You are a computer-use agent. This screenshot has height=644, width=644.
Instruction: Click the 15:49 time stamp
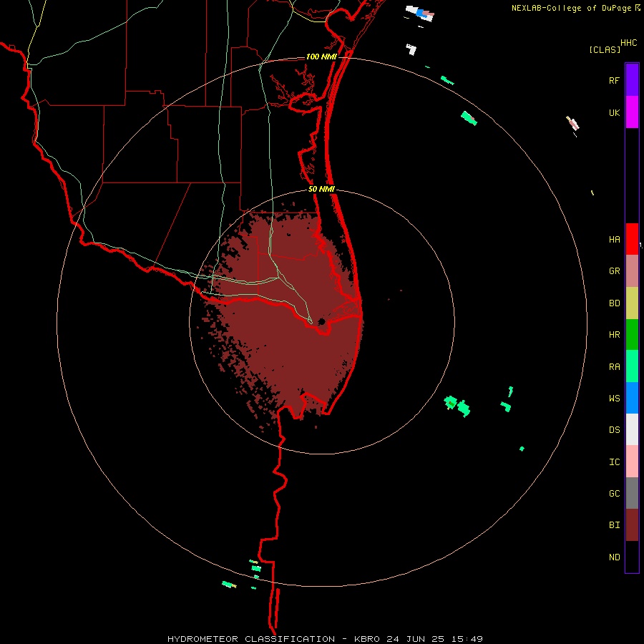(469, 639)
